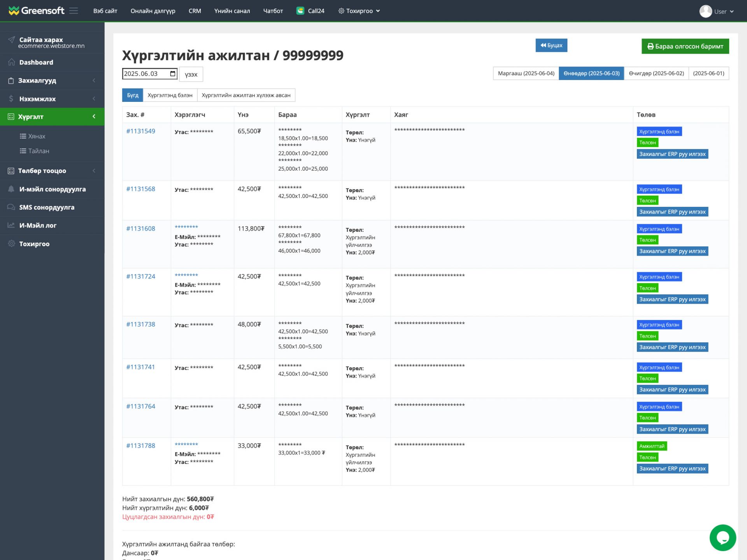747x560 pixels.
Task: Click the Greensoft logo
Action: pyautogui.click(x=36, y=10)
